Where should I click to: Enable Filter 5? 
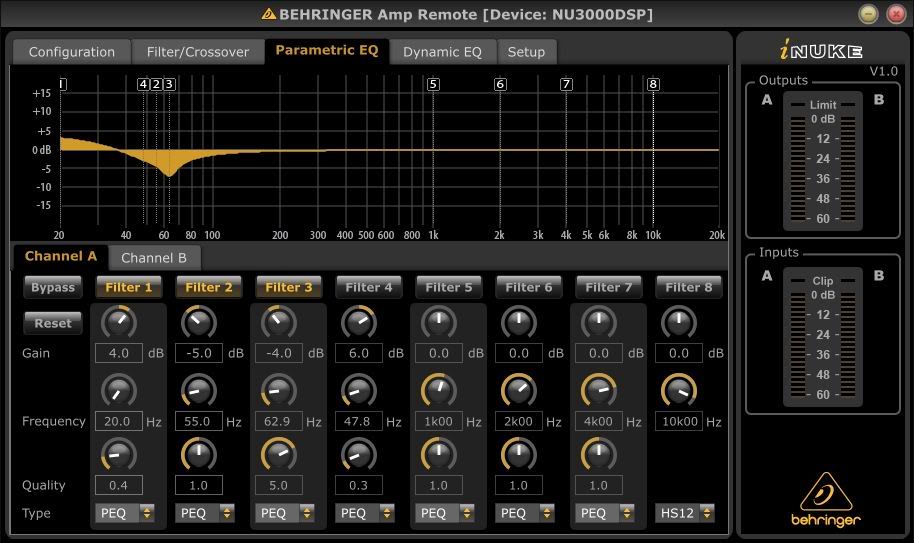point(449,287)
